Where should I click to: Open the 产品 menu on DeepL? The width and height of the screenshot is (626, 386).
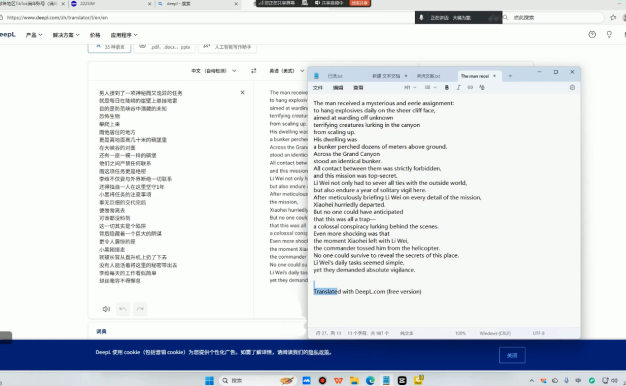(x=34, y=35)
